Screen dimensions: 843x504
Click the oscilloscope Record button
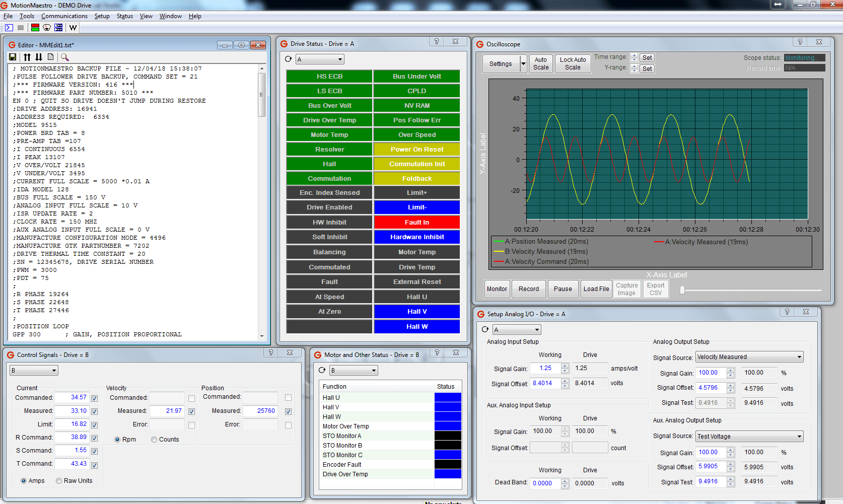pyautogui.click(x=529, y=289)
